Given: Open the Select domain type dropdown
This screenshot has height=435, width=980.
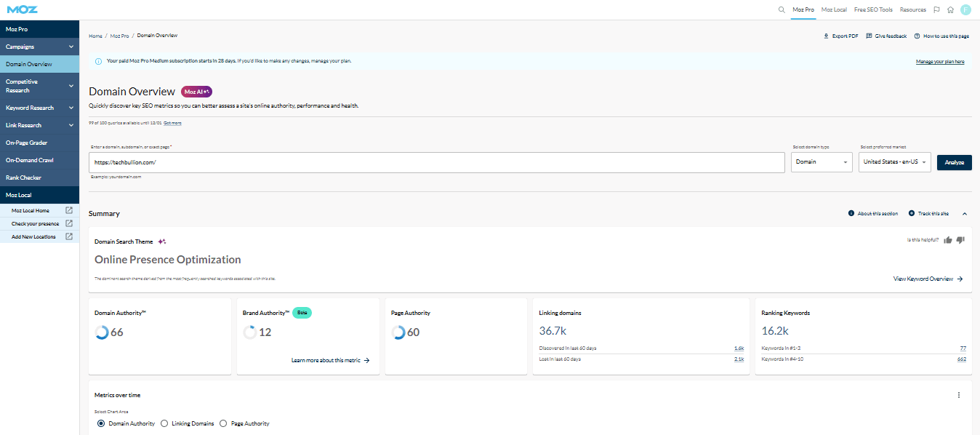Looking at the screenshot, I should pyautogui.click(x=822, y=162).
